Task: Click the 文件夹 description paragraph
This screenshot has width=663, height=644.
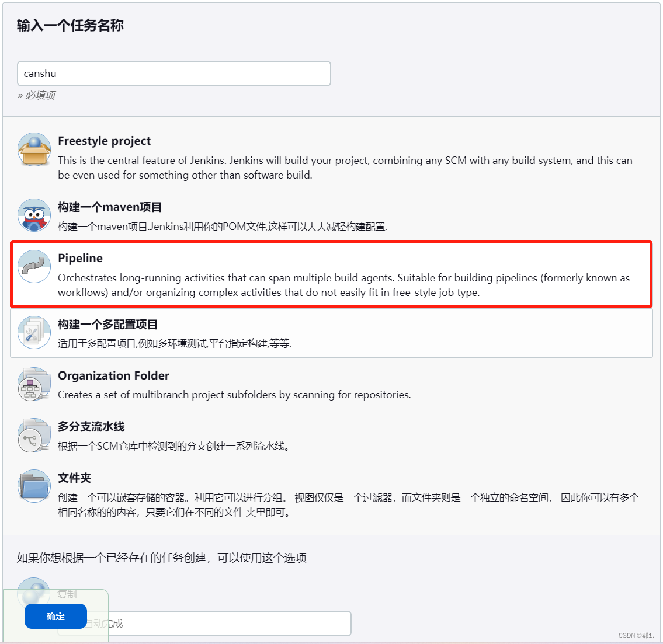Action: pyautogui.click(x=348, y=505)
